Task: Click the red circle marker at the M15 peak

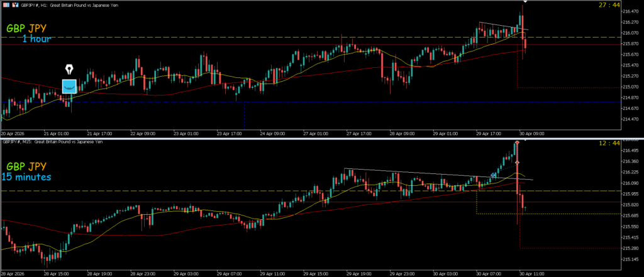Action: click(x=517, y=143)
